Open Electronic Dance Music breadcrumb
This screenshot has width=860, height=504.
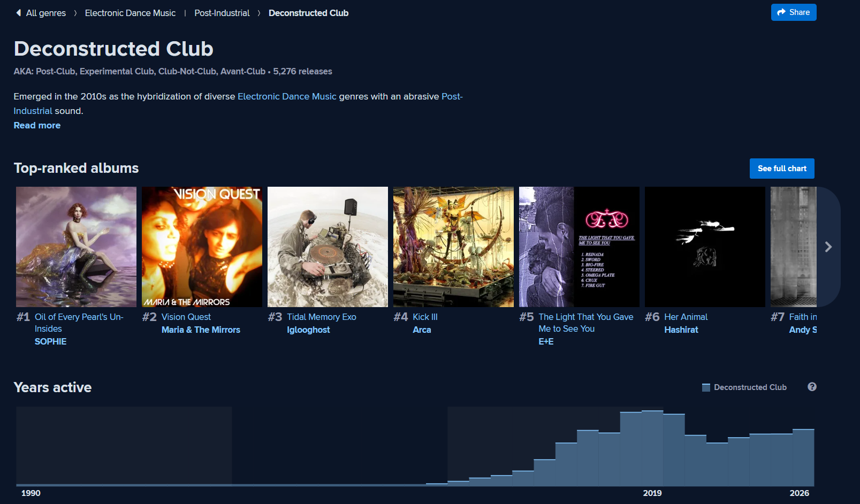130,13
